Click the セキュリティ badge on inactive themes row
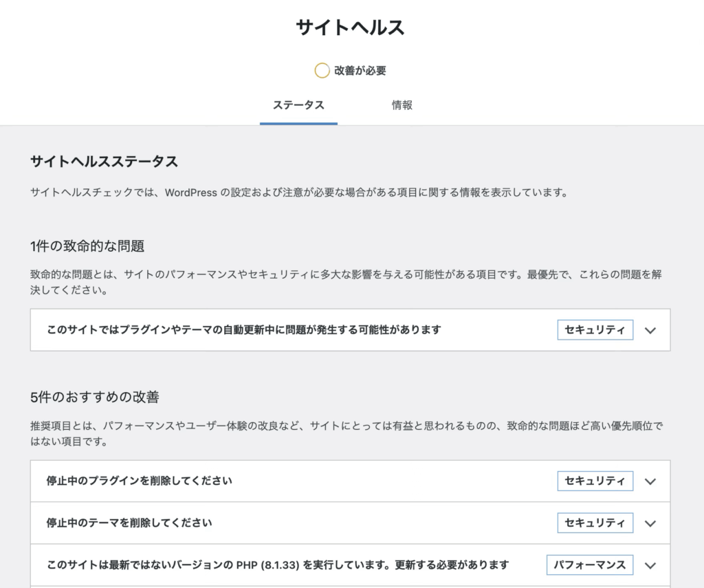Viewport: 704px width, 588px height. pyautogui.click(x=595, y=523)
